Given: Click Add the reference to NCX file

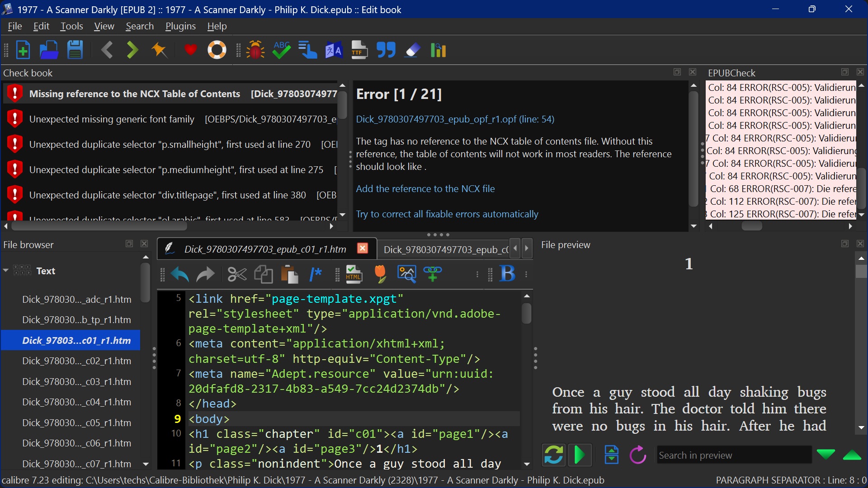Looking at the screenshot, I should coord(425,189).
